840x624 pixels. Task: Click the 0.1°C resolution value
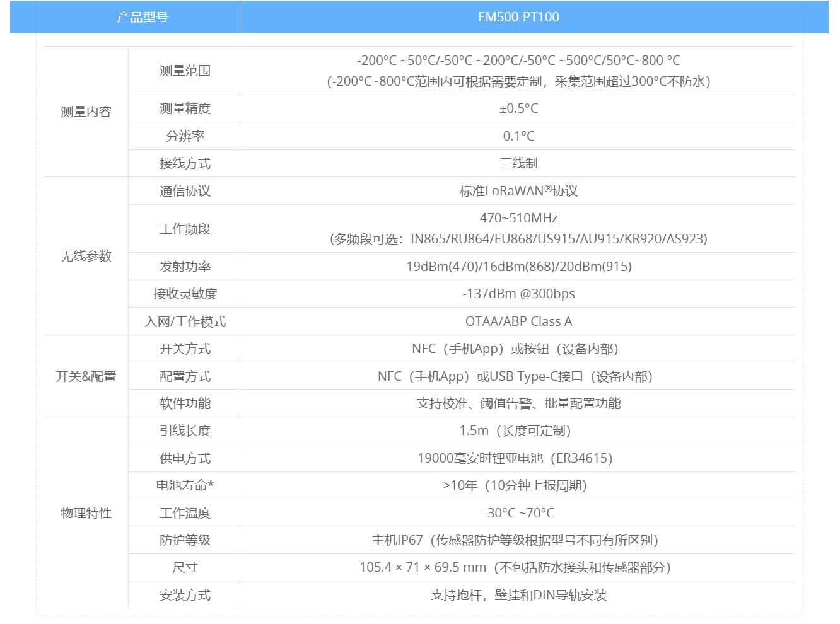pyautogui.click(x=518, y=136)
